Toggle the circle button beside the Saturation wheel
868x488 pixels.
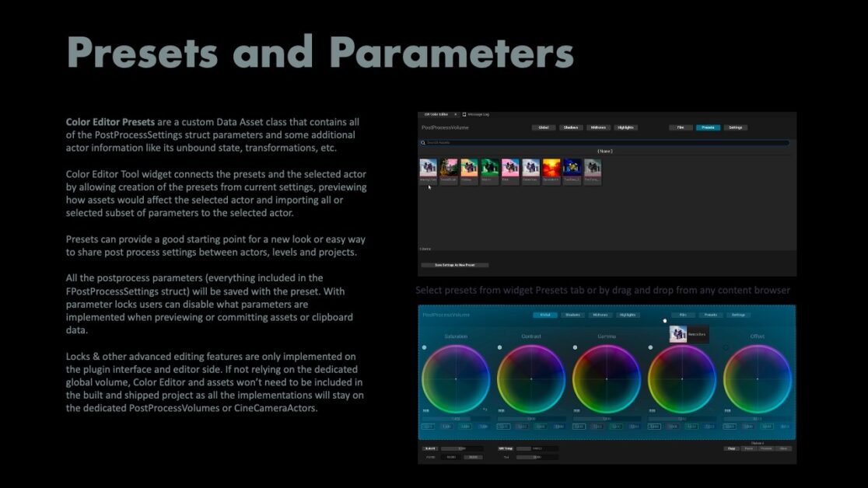pos(424,347)
